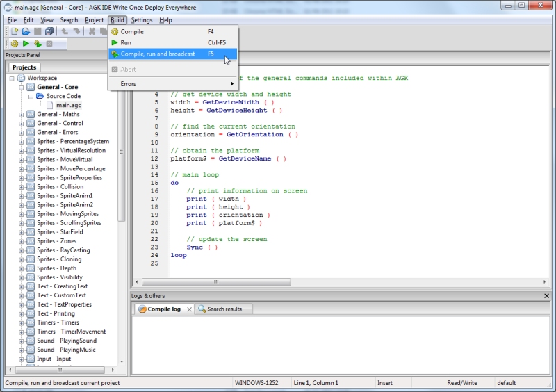Click the Read/Write status bar entry
This screenshot has width=556, height=392.
pos(462,383)
